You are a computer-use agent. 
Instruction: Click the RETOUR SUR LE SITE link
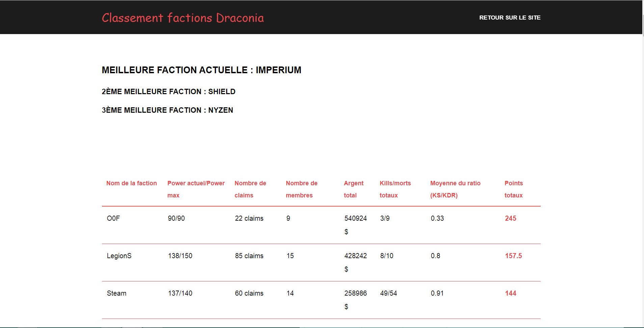point(510,17)
